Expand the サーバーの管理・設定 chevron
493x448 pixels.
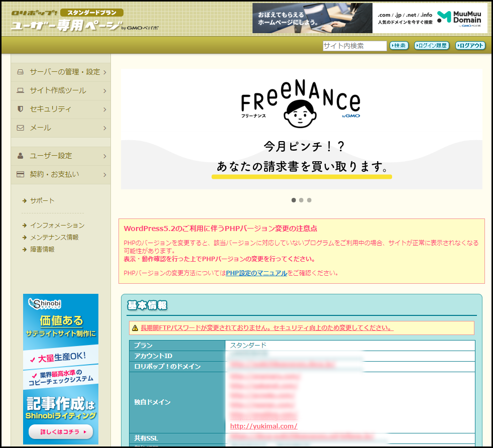click(x=105, y=72)
